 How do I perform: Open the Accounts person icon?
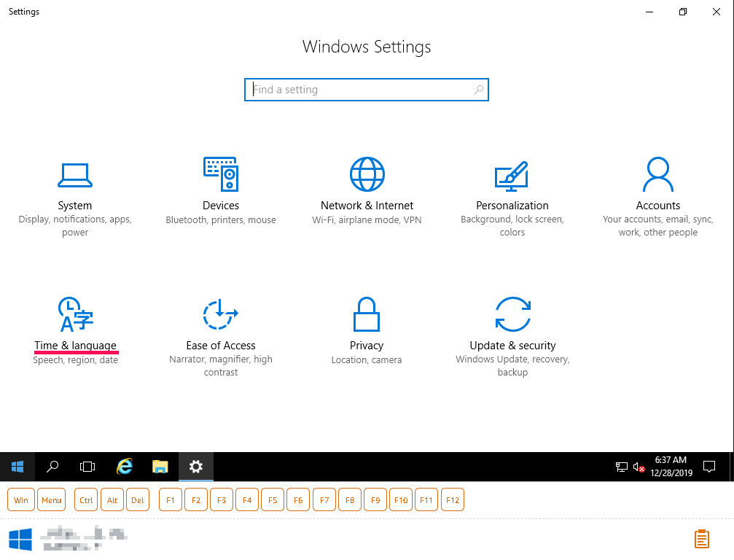click(658, 174)
